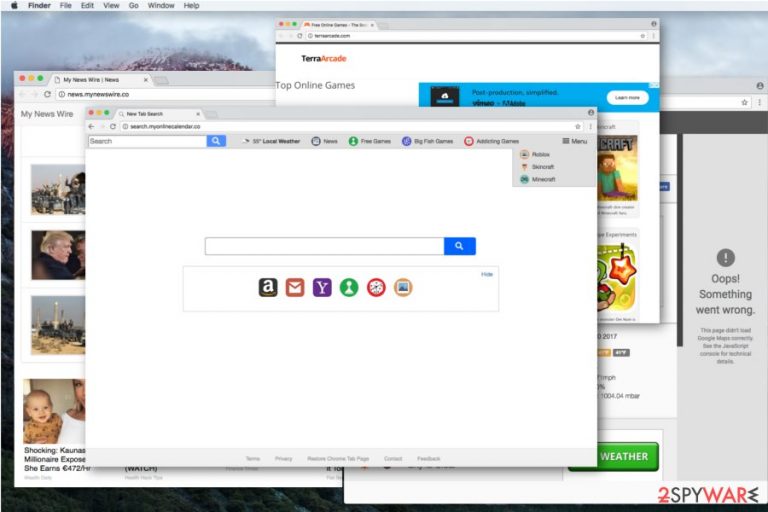Viewport: 768px width, 512px height.
Task: Open the News toolbar link
Action: (x=325, y=141)
